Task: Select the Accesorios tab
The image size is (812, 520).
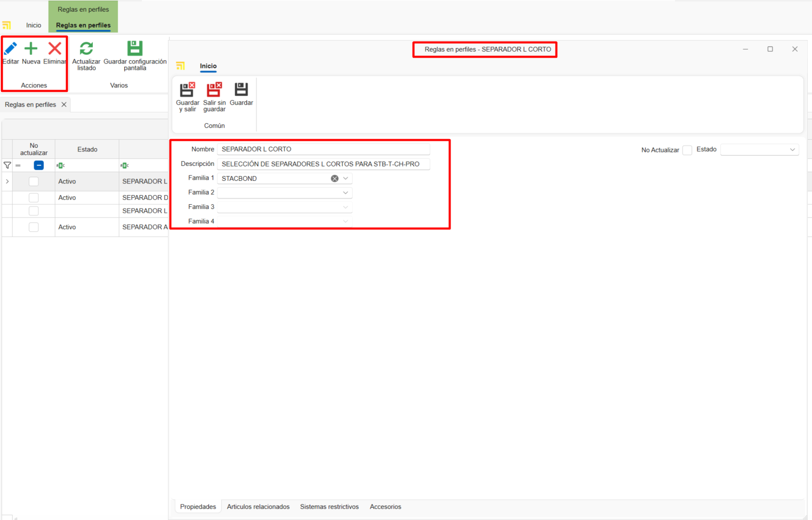Action: (385, 507)
